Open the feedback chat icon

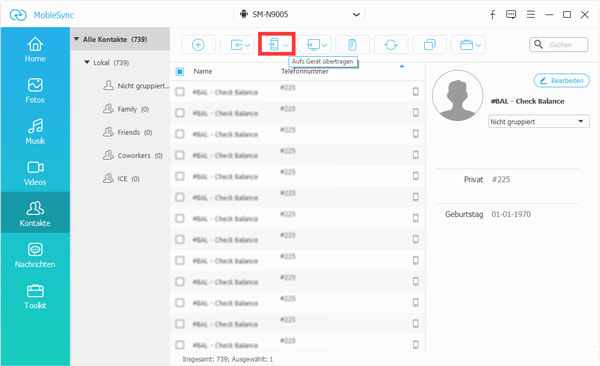[511, 15]
